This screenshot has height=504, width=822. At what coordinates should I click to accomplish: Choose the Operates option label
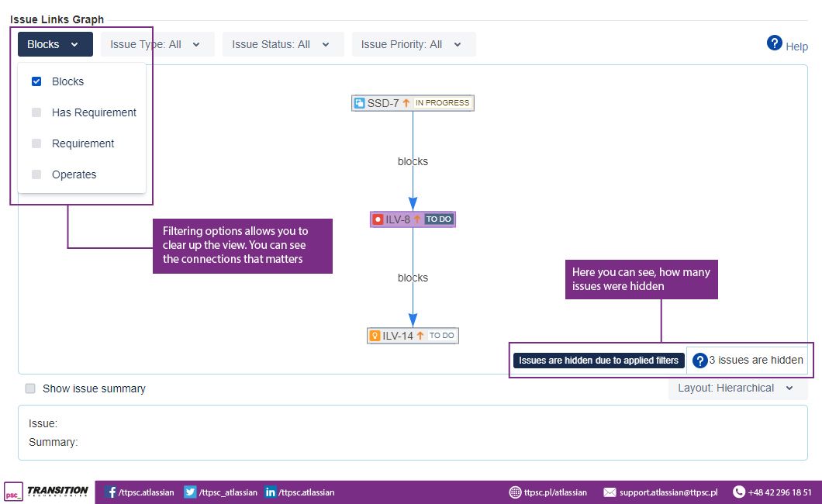[x=74, y=174]
